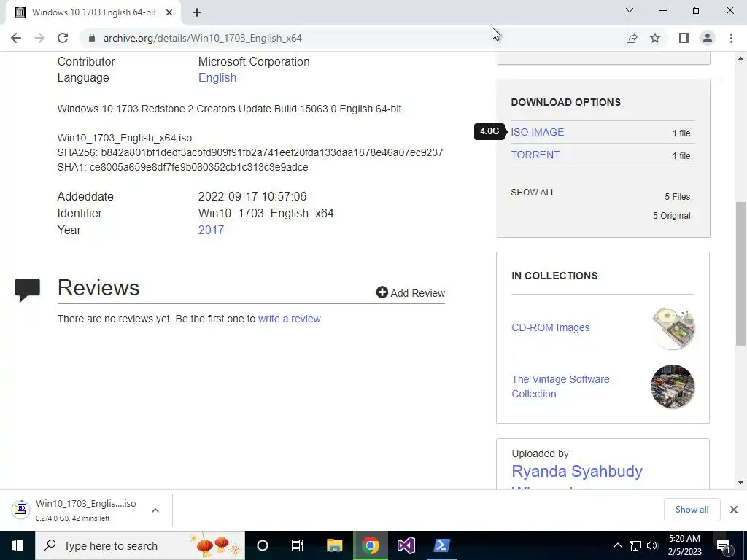This screenshot has width=747, height=560.
Task: Click the 5 Files count text
Action: tap(678, 197)
